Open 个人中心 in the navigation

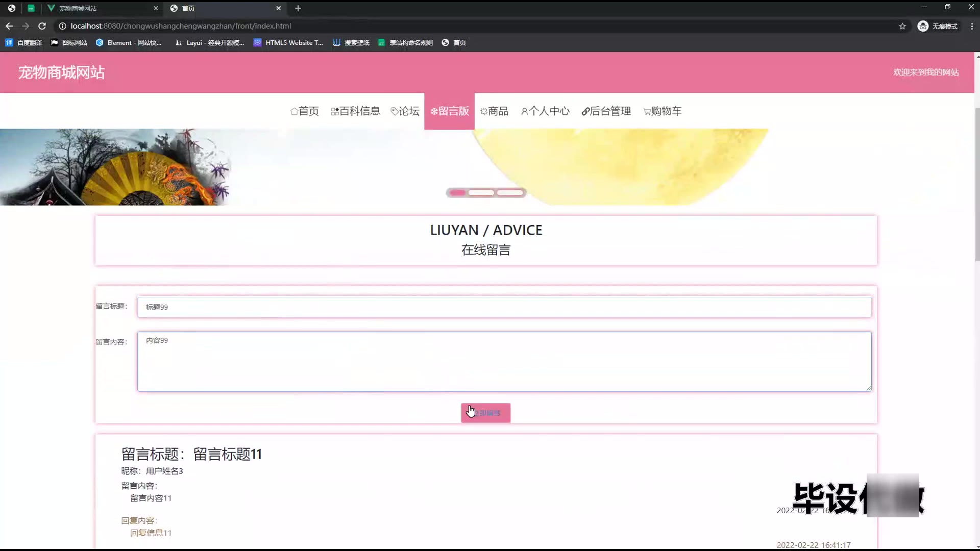click(x=545, y=111)
